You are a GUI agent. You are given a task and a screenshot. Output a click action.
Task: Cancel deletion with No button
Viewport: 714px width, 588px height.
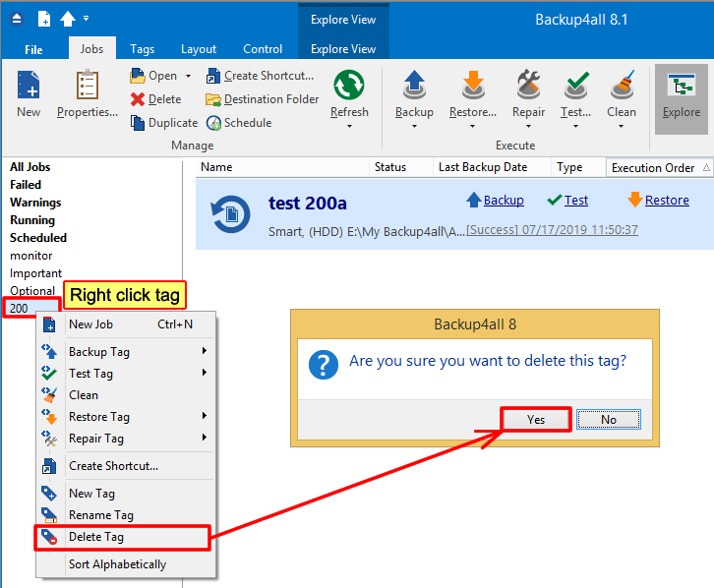click(x=609, y=420)
